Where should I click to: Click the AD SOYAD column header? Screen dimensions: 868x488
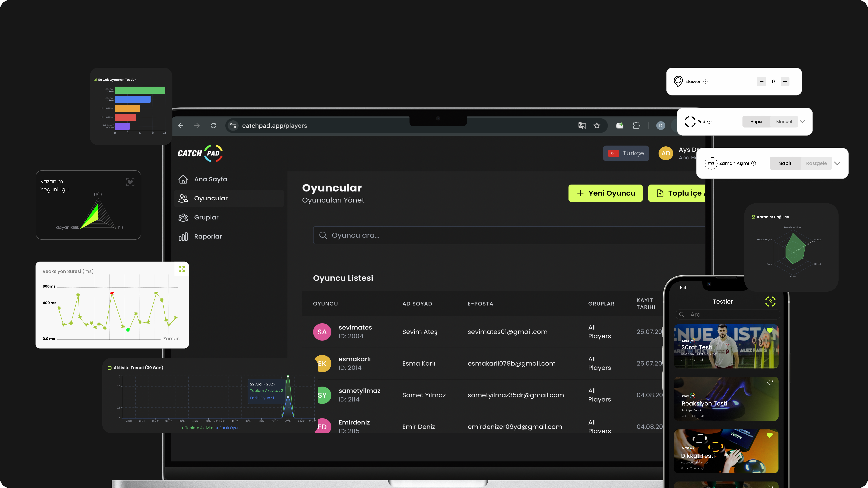pyautogui.click(x=417, y=304)
